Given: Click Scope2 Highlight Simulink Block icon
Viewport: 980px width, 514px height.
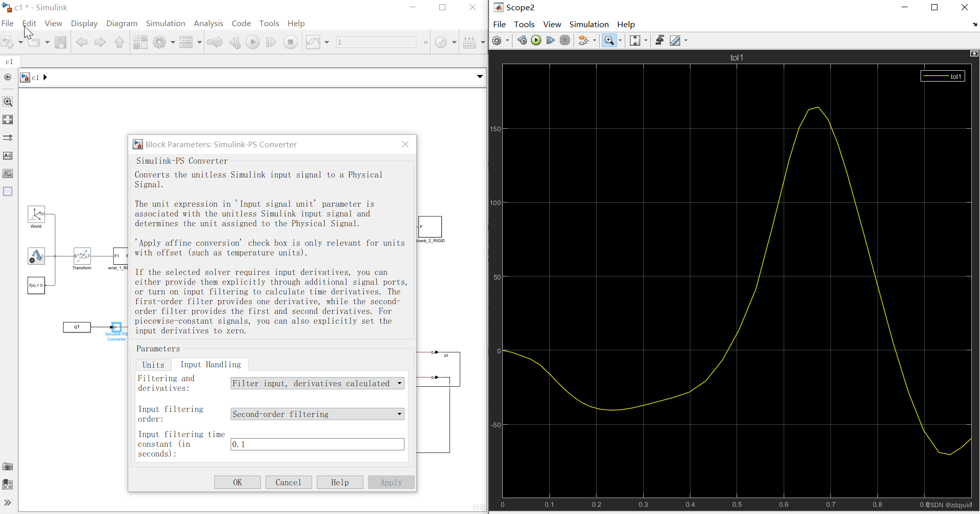Looking at the screenshot, I should (x=583, y=41).
